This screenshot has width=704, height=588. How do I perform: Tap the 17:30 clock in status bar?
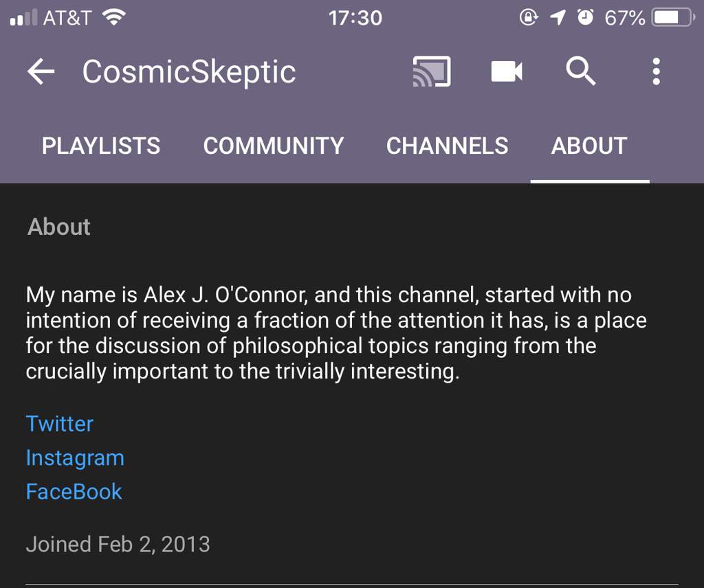(355, 18)
